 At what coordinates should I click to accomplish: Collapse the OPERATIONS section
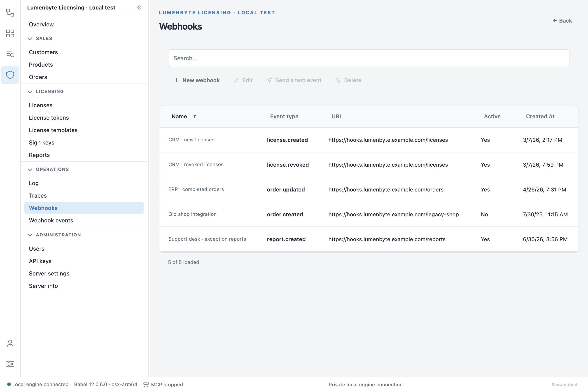tap(30, 170)
